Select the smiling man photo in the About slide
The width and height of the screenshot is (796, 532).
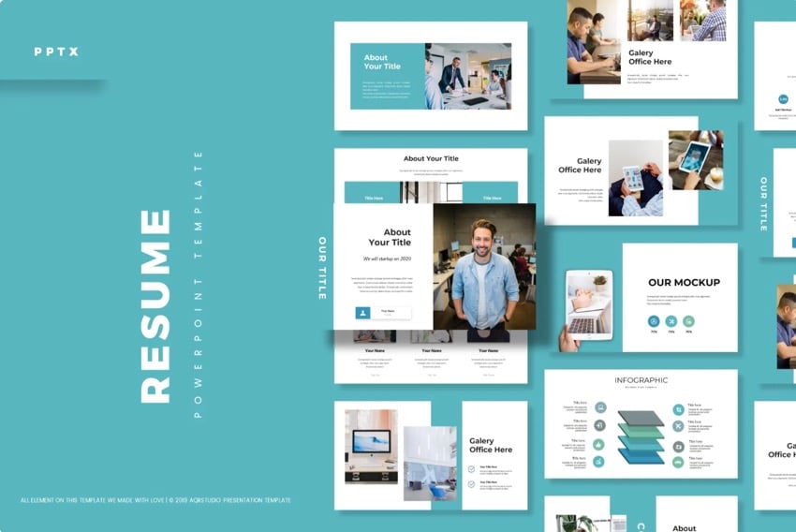484,267
